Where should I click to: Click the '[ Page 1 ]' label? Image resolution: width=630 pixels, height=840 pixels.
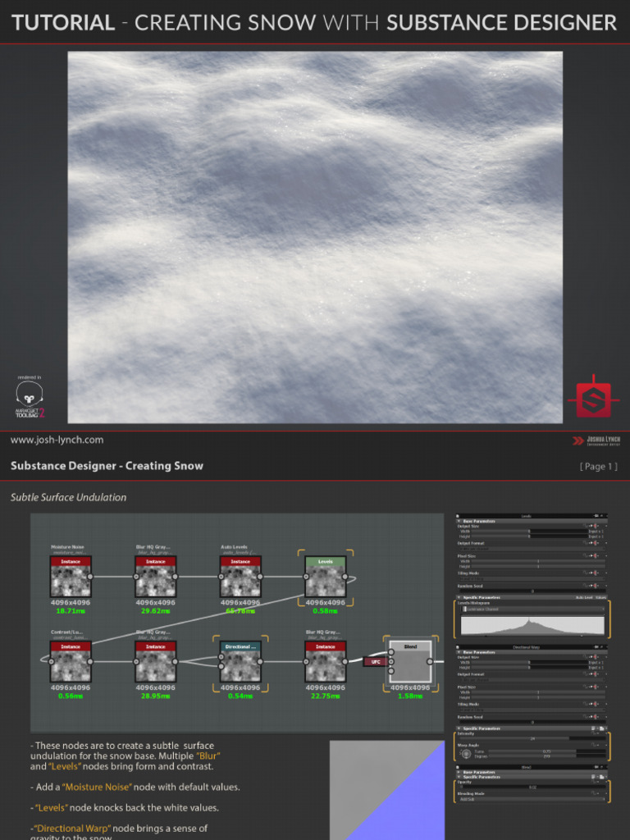point(598,466)
